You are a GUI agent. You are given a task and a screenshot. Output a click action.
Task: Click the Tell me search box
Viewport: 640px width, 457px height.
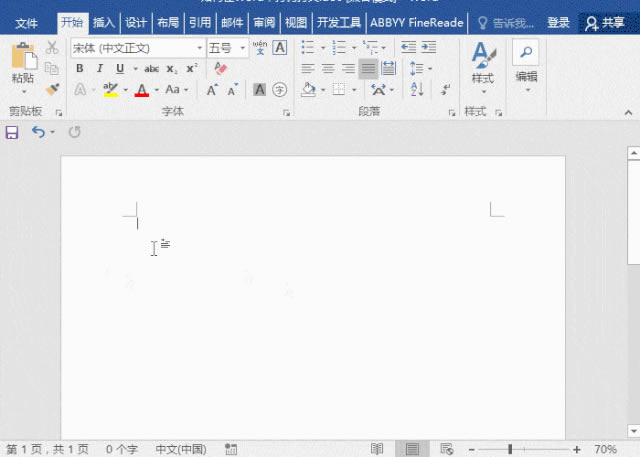506,23
